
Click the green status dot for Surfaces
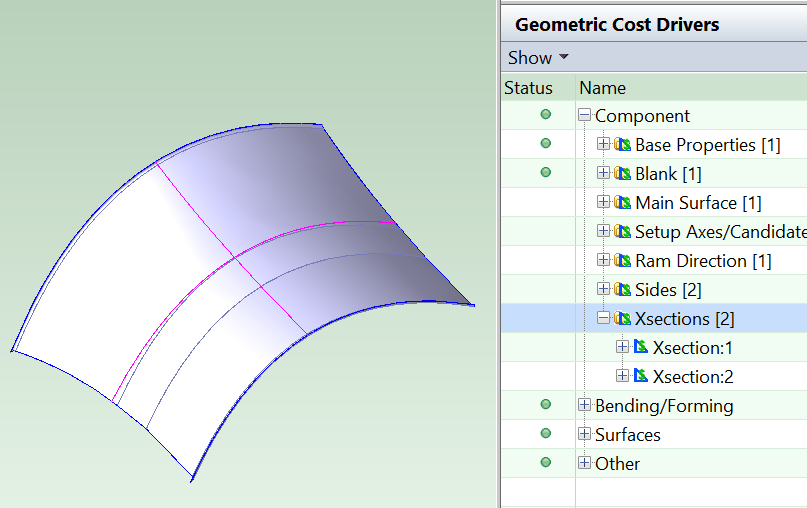545,434
